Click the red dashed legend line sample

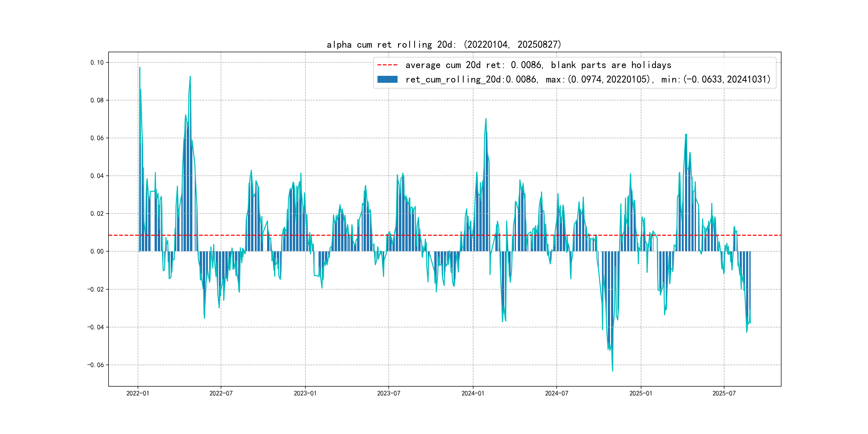(387, 65)
